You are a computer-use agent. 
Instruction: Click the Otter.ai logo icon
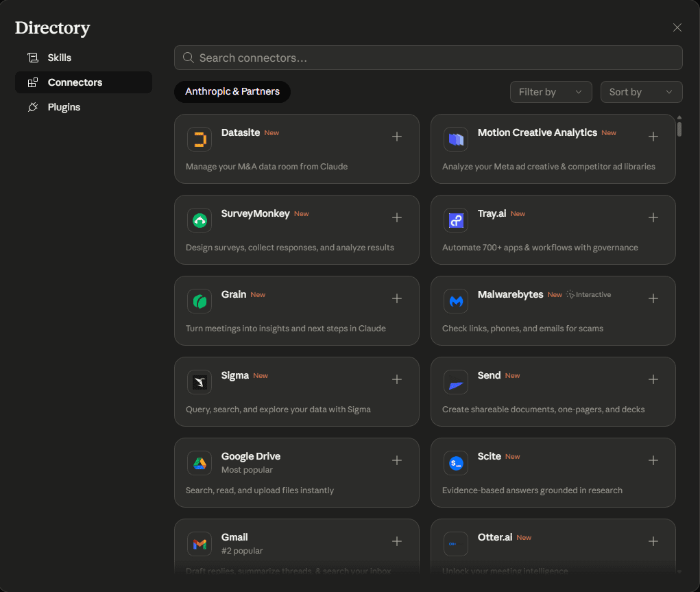[456, 544]
